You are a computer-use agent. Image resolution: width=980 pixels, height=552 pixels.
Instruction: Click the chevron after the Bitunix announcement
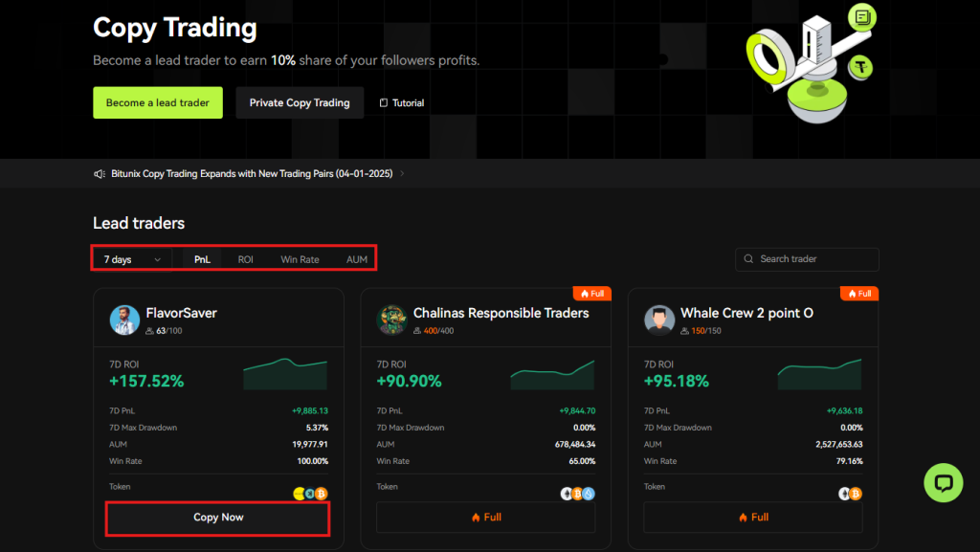[400, 173]
